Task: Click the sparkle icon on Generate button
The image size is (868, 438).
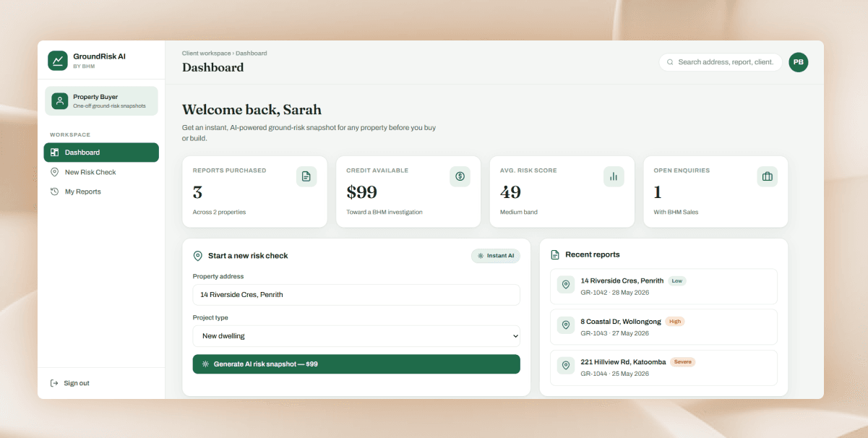Action: [x=205, y=364]
